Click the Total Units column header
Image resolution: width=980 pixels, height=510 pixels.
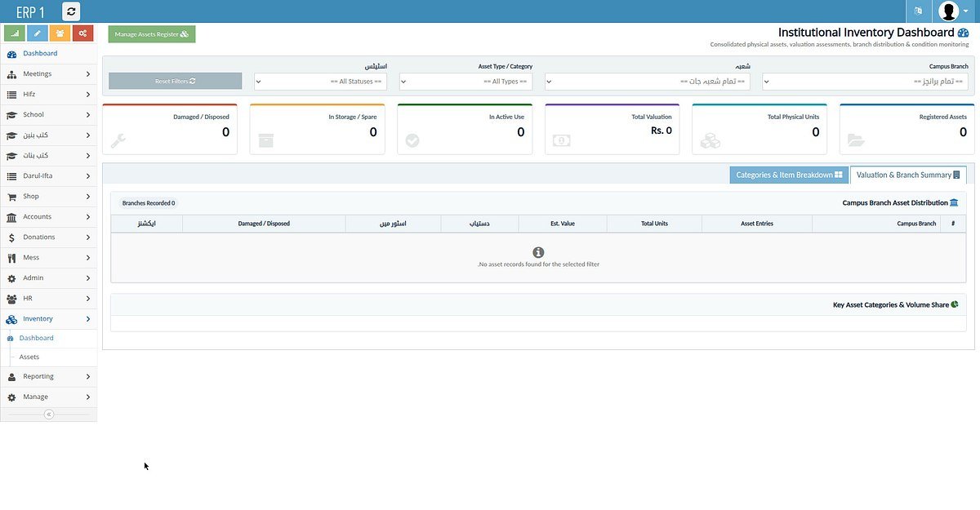click(654, 224)
